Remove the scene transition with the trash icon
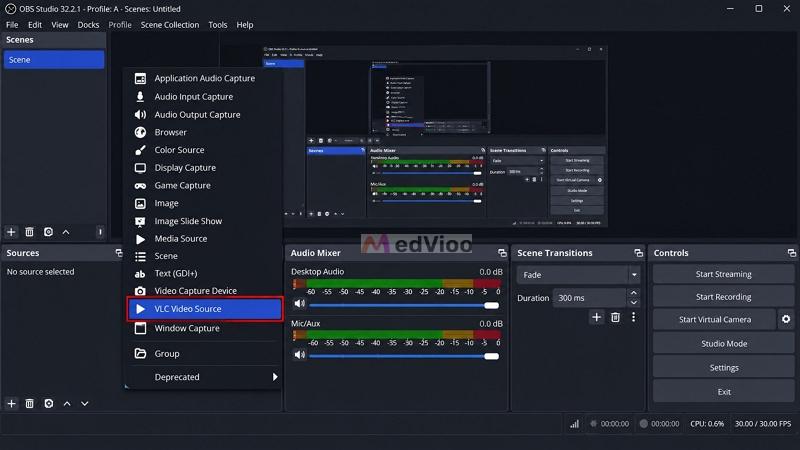 (615, 317)
